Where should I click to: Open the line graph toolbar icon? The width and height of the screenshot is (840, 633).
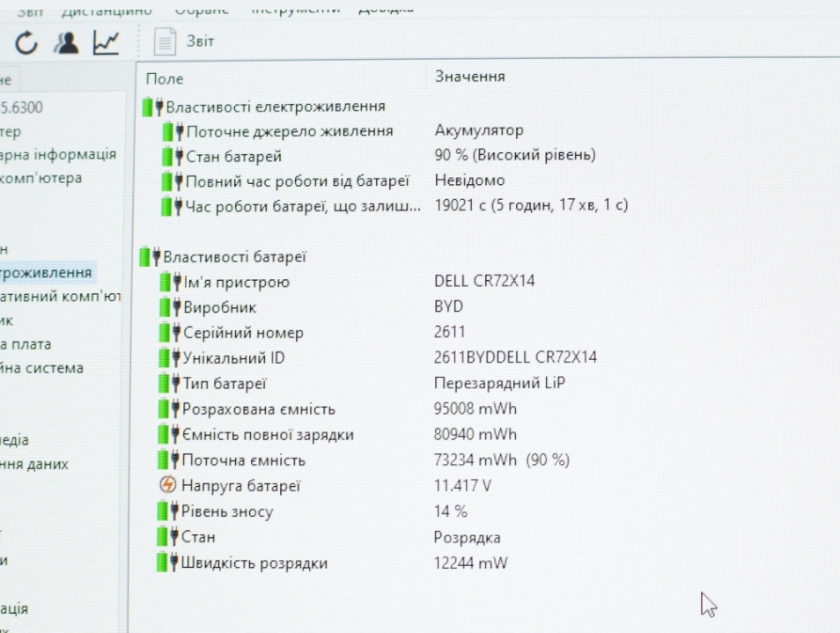(x=107, y=41)
